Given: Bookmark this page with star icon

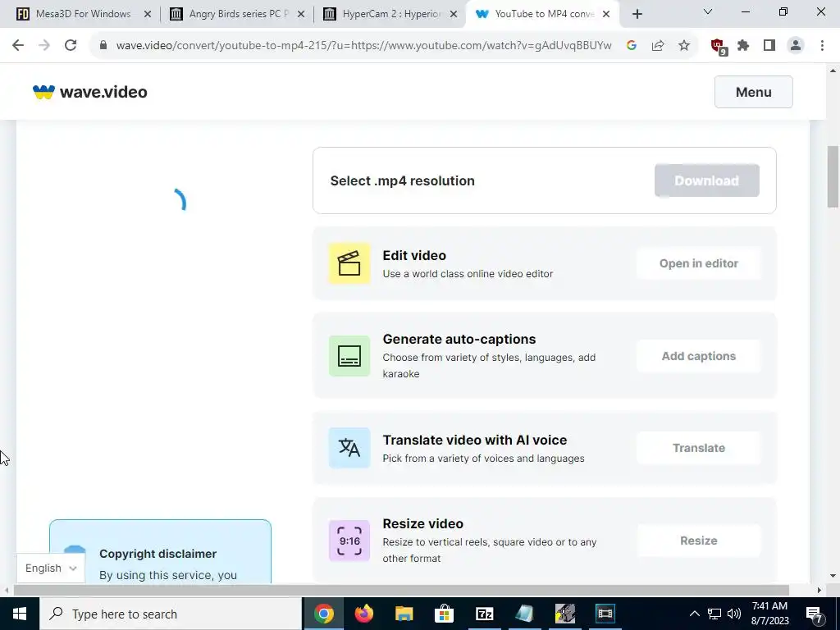Looking at the screenshot, I should pos(684,46).
